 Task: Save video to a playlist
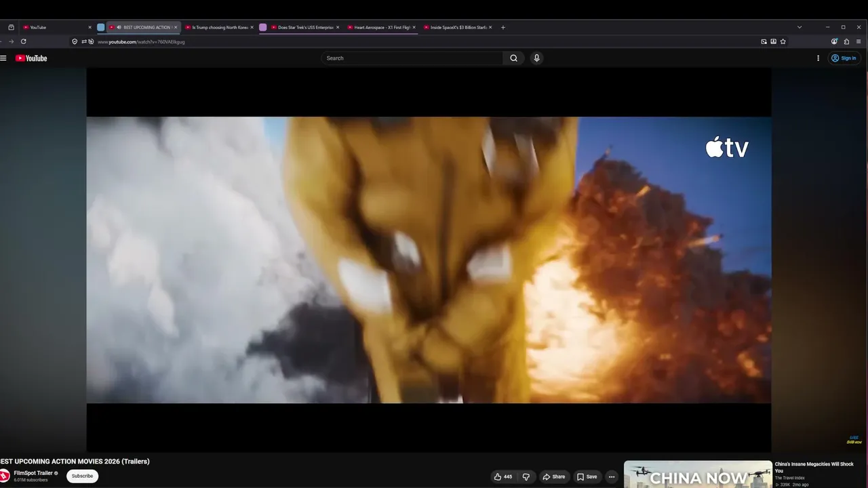pos(587,476)
